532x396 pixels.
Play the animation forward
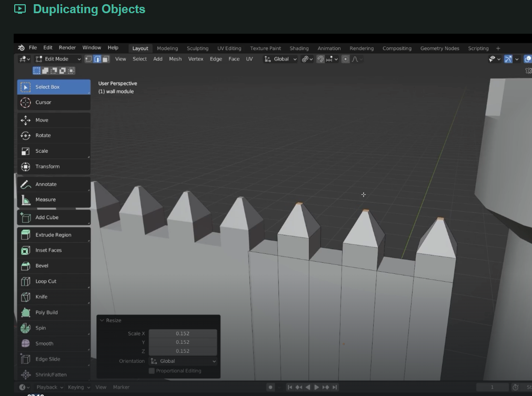tap(316, 387)
